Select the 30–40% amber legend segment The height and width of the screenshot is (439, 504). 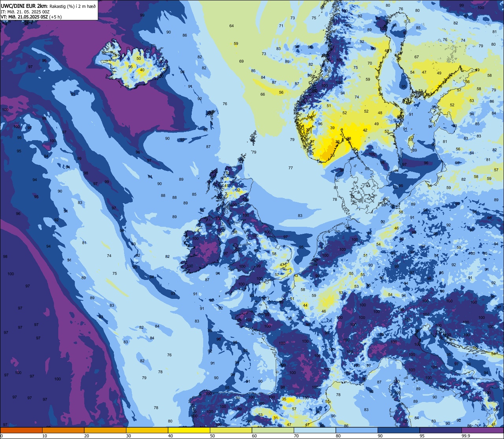(147, 430)
